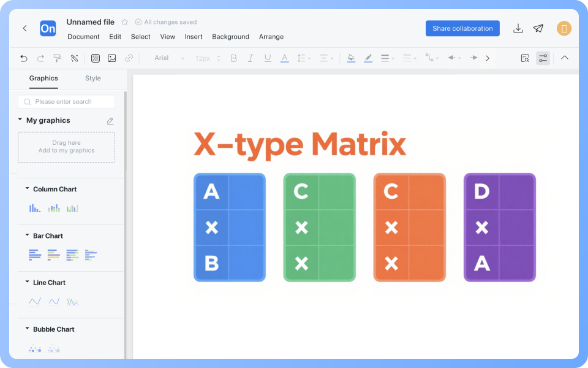Toggle underline text formatting
The width and height of the screenshot is (588, 368).
[267, 58]
